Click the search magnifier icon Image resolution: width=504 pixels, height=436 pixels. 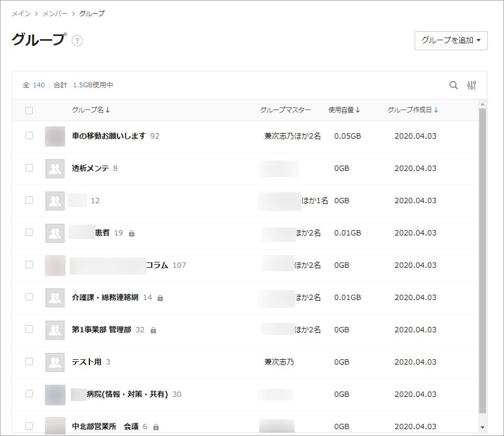[x=453, y=85]
